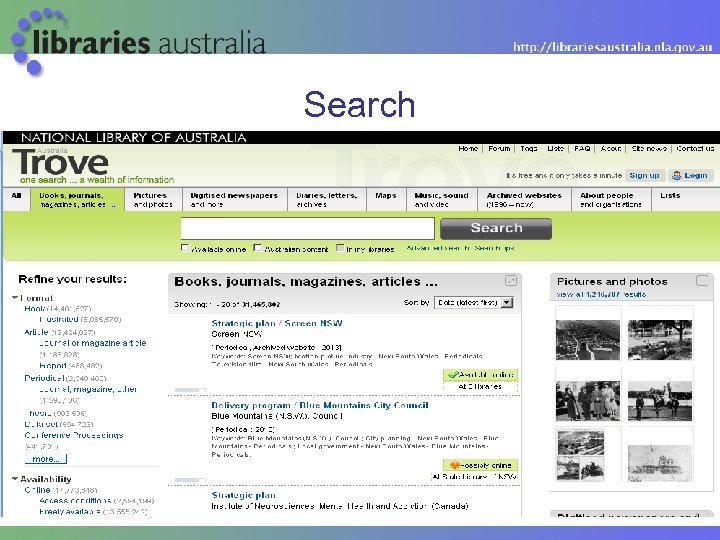Switch to the Lists tab

(x=670, y=196)
